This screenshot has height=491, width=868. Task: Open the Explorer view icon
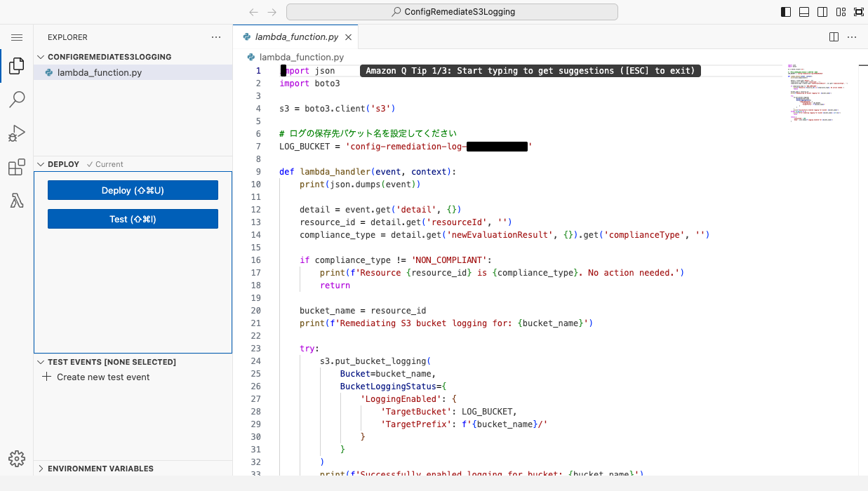tap(17, 67)
